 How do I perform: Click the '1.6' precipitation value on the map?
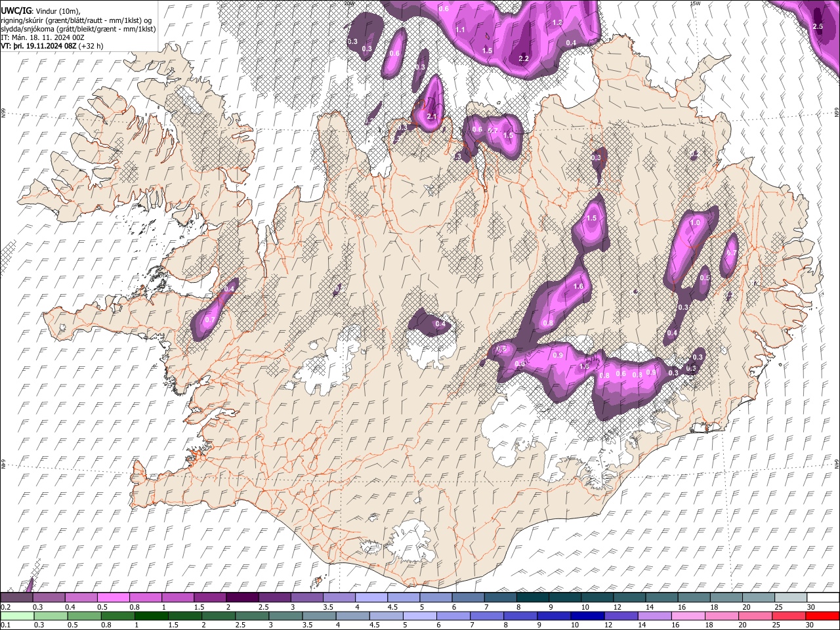click(x=578, y=286)
